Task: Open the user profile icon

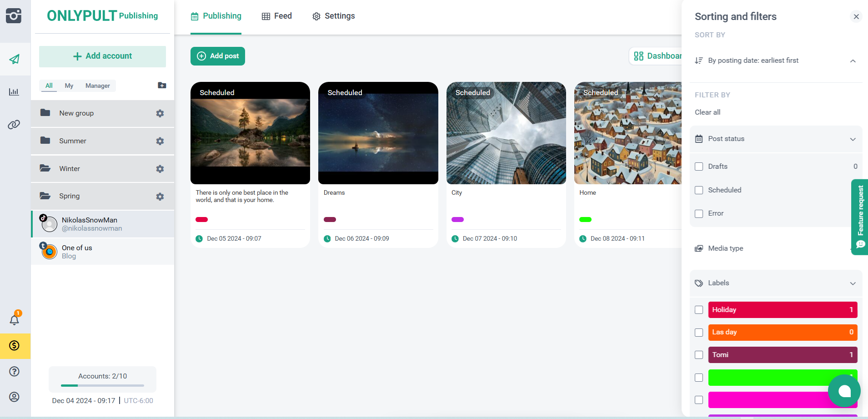Action: [15, 397]
